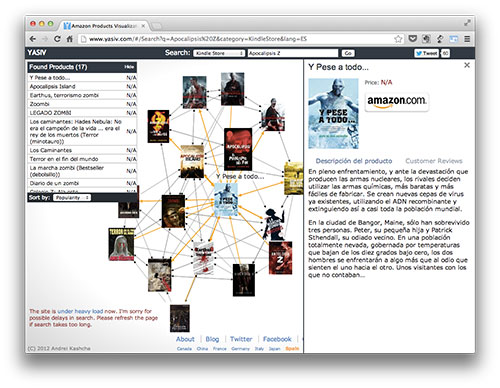Click the Tweet button

(x=426, y=53)
